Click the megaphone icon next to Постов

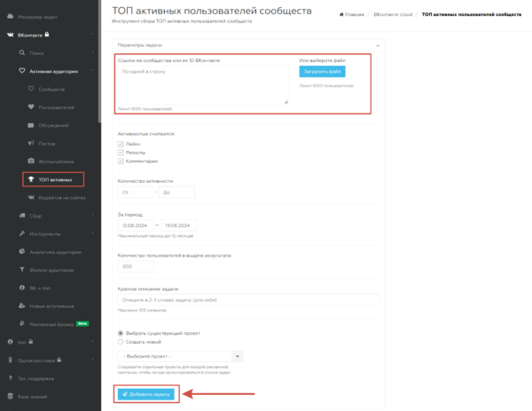pyautogui.click(x=31, y=143)
